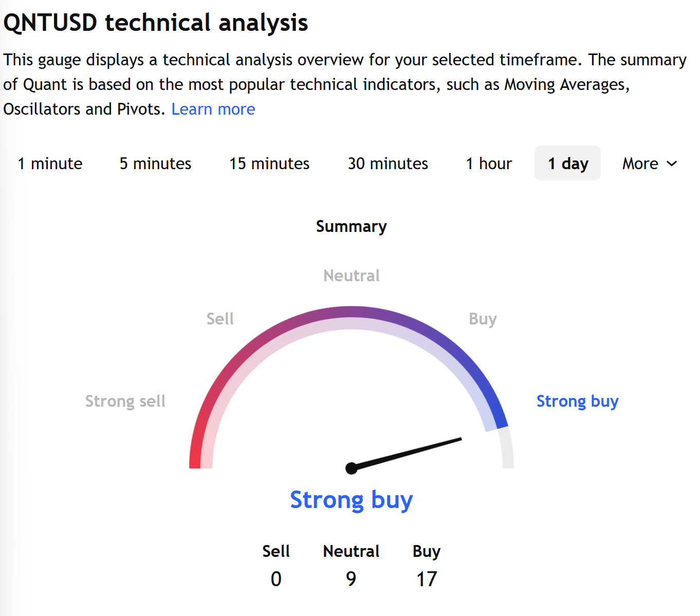Click the black gauge needle
The image size is (700, 616).
pos(411,452)
